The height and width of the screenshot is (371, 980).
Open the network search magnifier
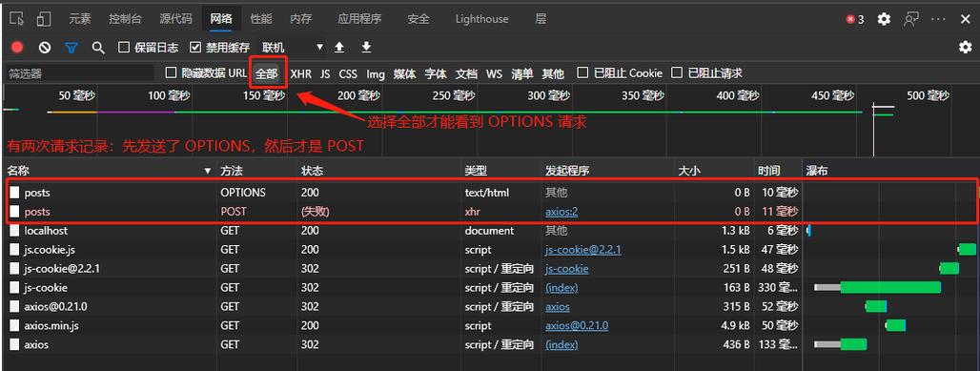click(98, 47)
